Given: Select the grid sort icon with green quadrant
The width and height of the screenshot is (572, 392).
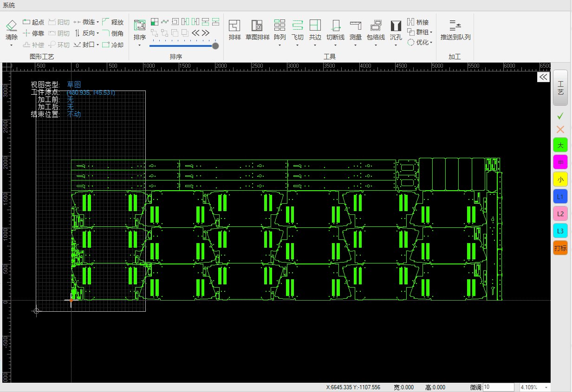Looking at the screenshot, I should click(154, 21).
